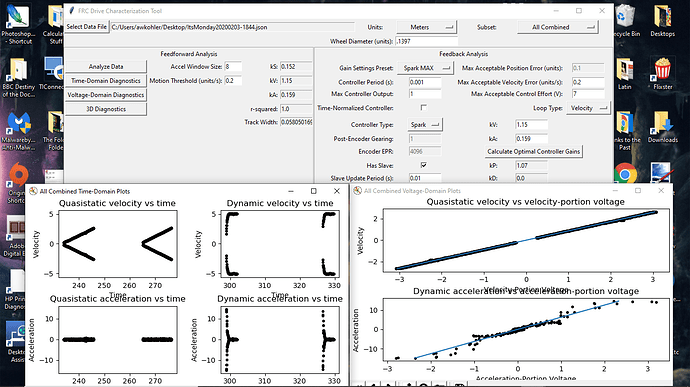Click the Analyze Data button
Viewport: 690px width, 387px height.
point(106,66)
